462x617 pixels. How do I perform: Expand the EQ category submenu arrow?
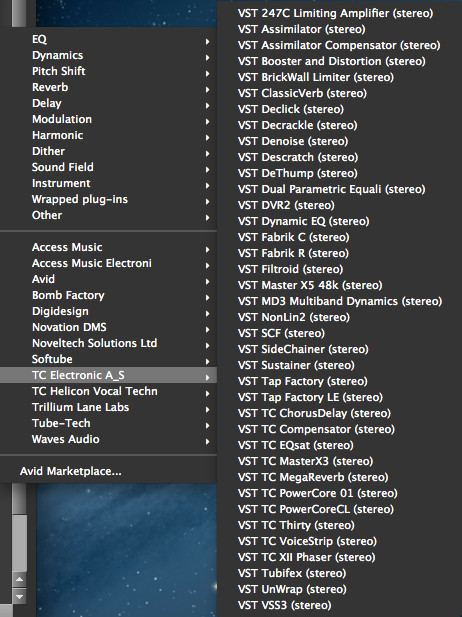[x=207, y=41]
